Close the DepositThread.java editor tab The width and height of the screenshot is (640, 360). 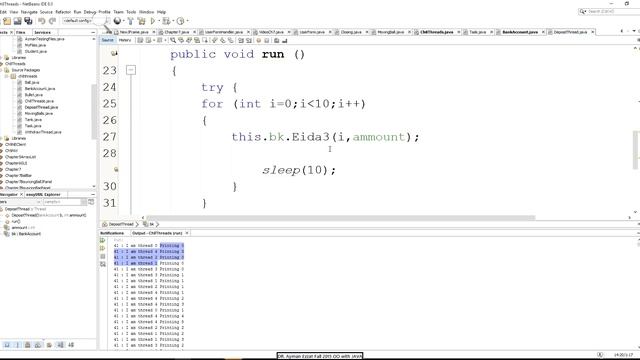click(593, 32)
